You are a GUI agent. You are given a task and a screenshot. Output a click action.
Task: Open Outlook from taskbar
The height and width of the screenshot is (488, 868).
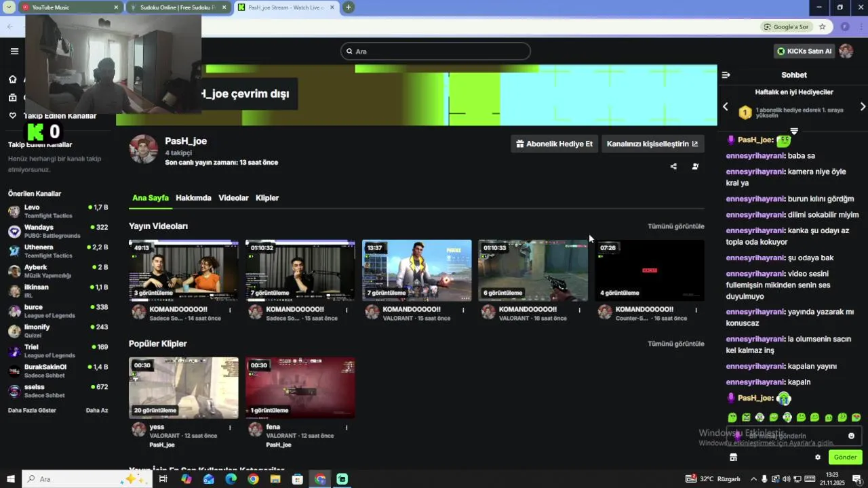[208, 479]
